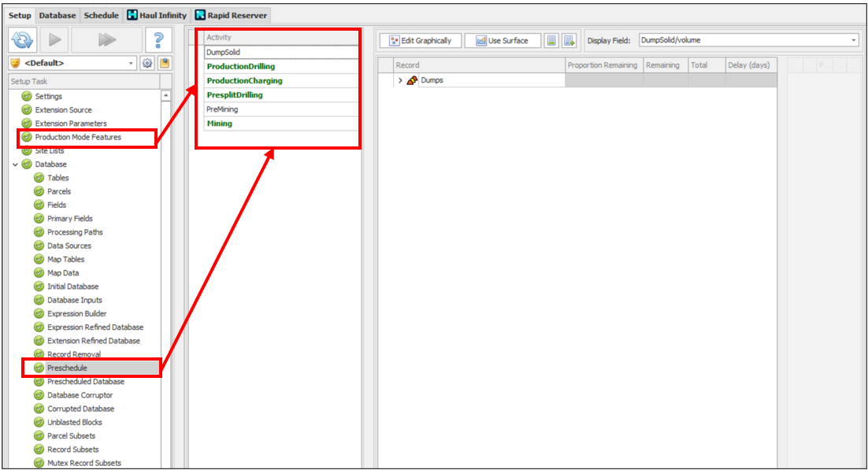Open the Rapid Reserver tab
The width and height of the screenshot is (868, 470).
pos(232,15)
